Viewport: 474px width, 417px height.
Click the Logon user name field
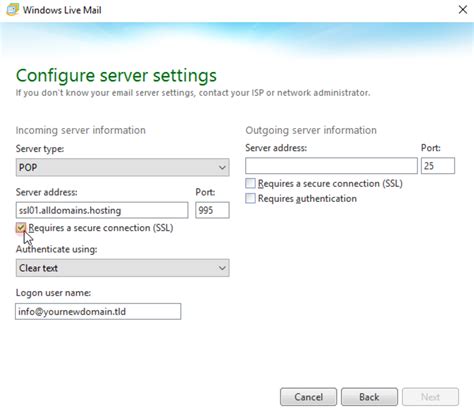(x=98, y=312)
